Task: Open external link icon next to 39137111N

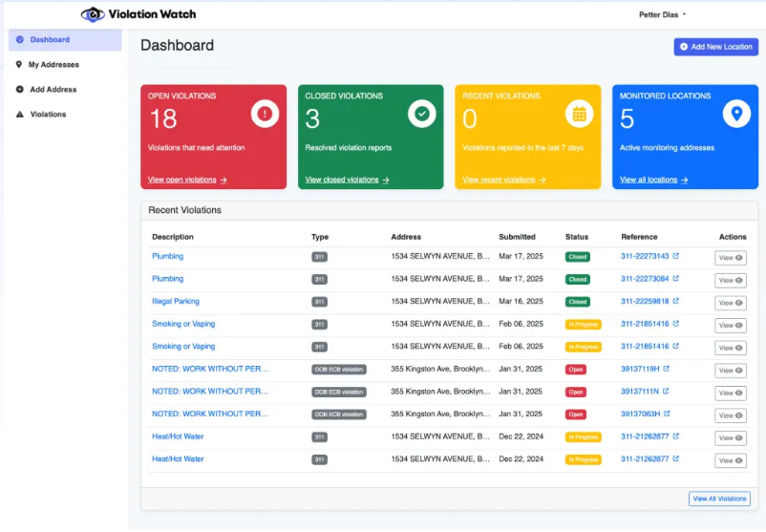Action: pyautogui.click(x=666, y=392)
